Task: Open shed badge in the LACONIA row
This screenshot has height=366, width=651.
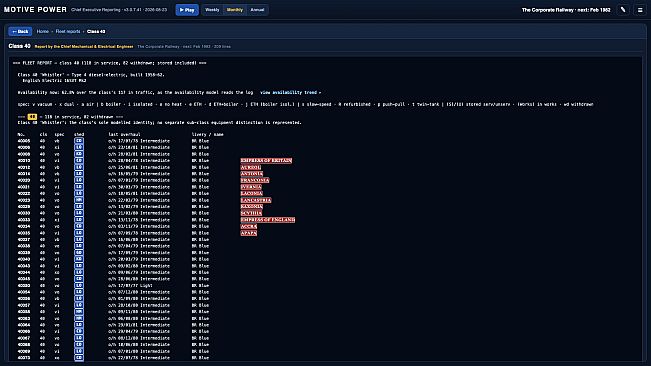Action: tap(79, 193)
